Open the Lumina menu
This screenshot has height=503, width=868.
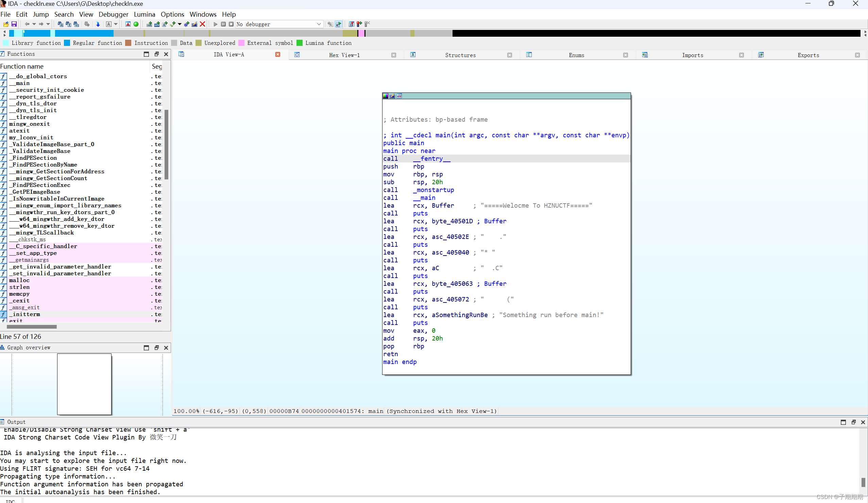144,14
